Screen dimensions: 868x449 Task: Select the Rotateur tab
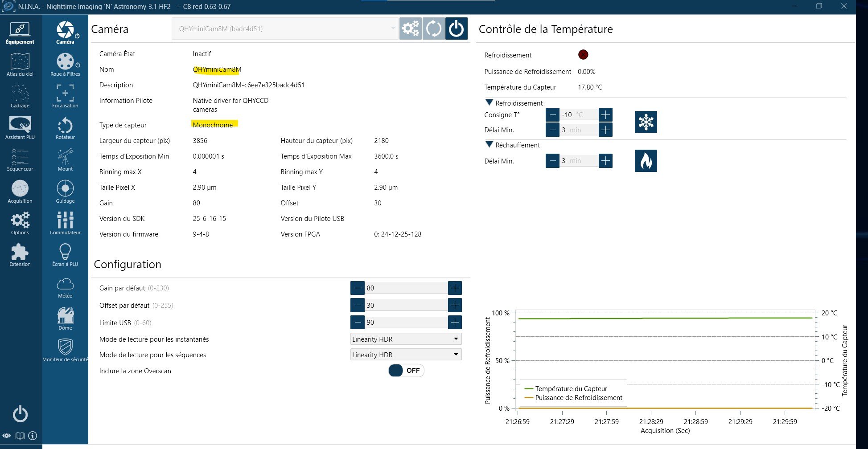click(65, 128)
